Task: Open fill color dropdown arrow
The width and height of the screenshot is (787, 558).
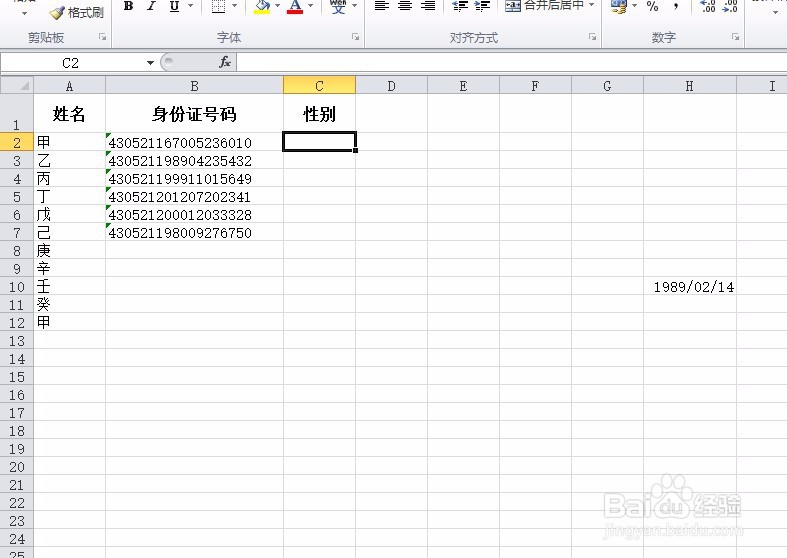Action: point(278,6)
